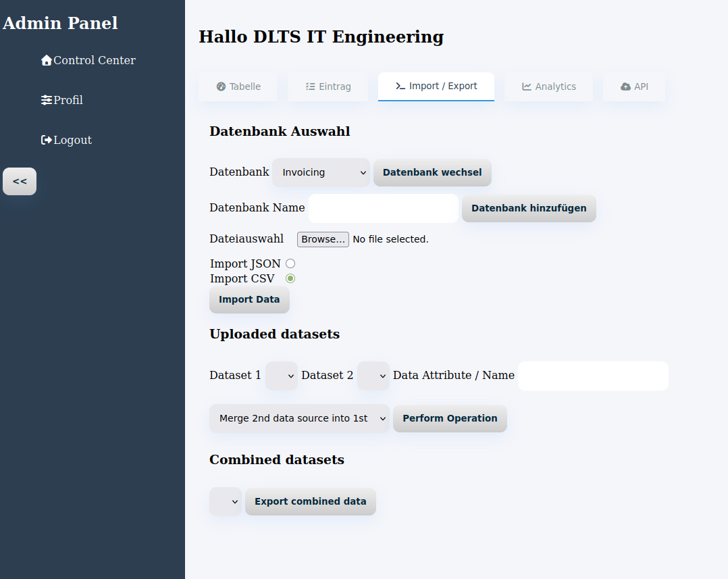The height and width of the screenshot is (579, 728).
Task: Open the Profil link
Action: [x=62, y=100]
